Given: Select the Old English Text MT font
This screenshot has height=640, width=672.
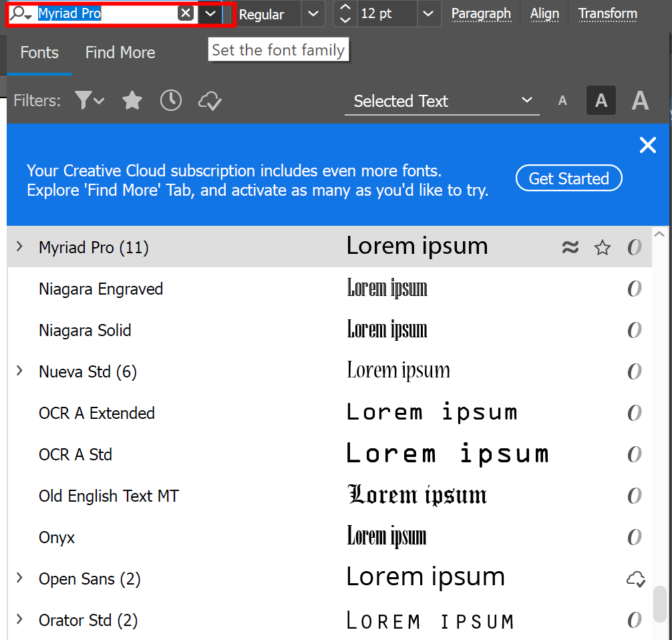Looking at the screenshot, I should [x=109, y=496].
